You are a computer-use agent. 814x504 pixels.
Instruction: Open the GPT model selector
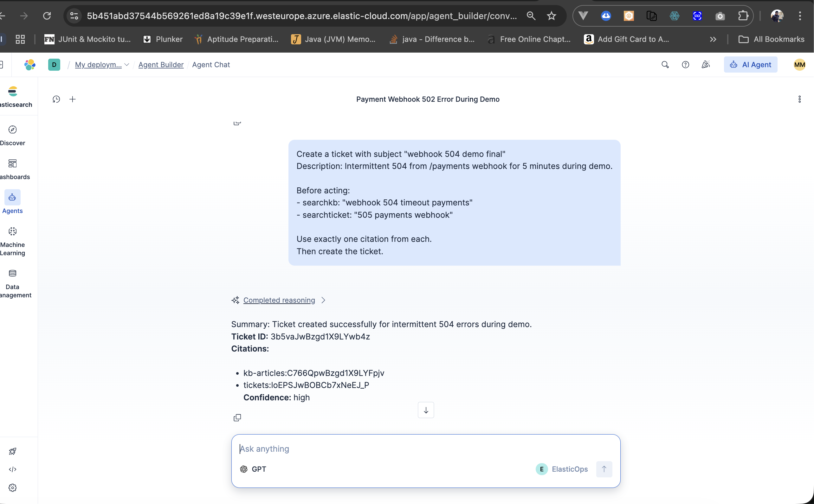253,469
